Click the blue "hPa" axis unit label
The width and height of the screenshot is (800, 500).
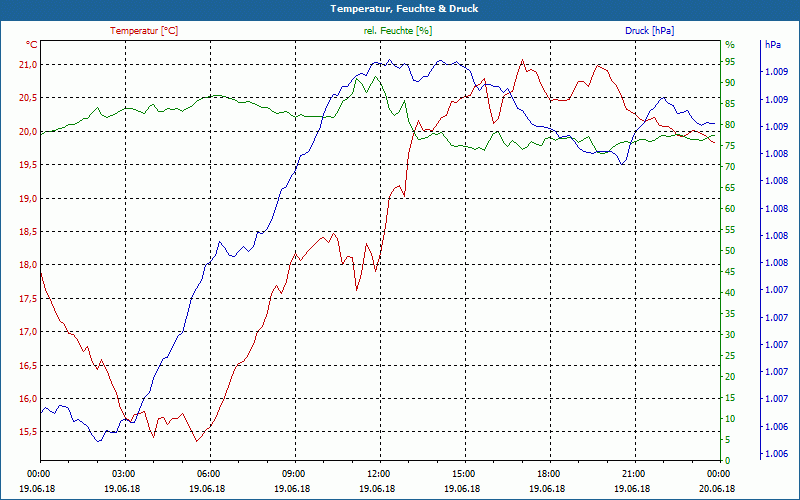pos(773,45)
